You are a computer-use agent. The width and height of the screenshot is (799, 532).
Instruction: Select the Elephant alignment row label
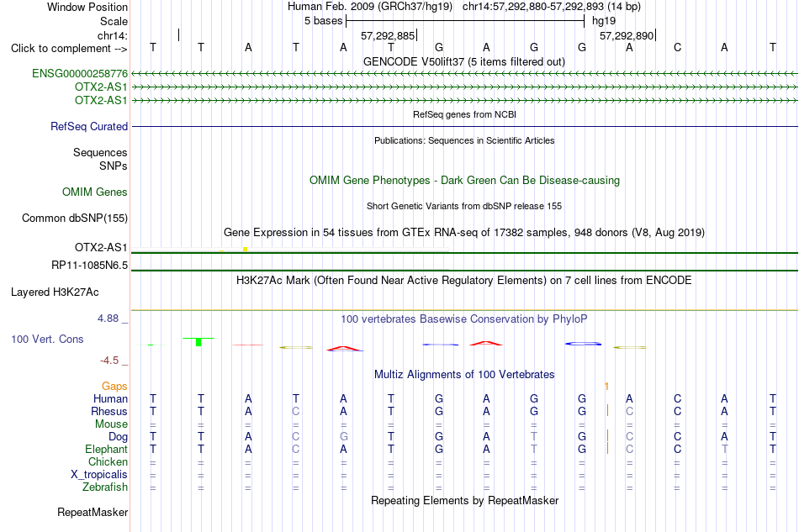(x=106, y=449)
